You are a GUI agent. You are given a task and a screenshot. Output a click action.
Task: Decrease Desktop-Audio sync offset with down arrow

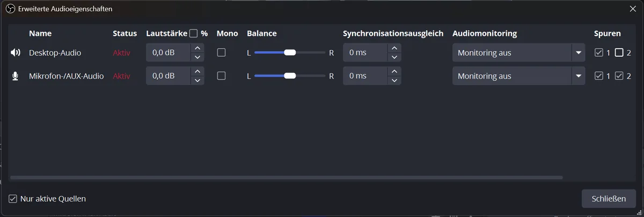coord(394,57)
